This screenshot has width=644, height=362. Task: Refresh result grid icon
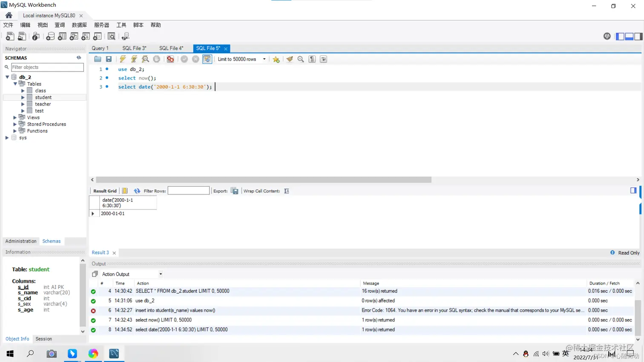click(x=137, y=191)
